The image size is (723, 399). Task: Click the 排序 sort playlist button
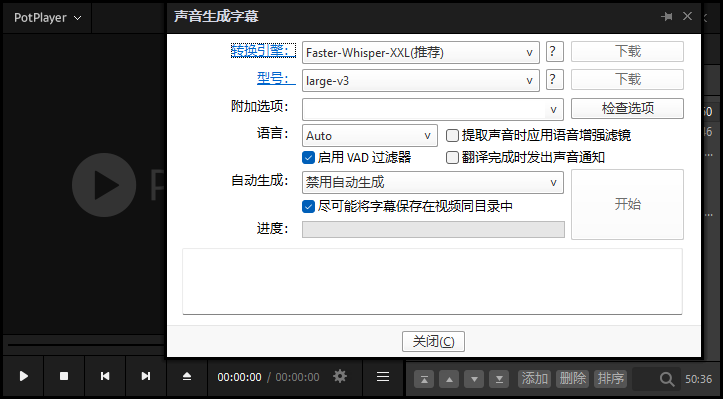610,379
